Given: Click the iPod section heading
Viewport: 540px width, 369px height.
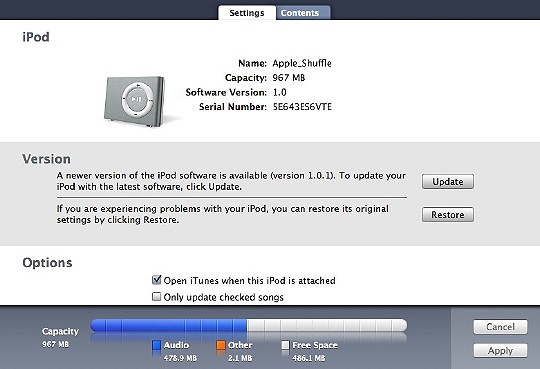Looking at the screenshot, I should click(36, 37).
